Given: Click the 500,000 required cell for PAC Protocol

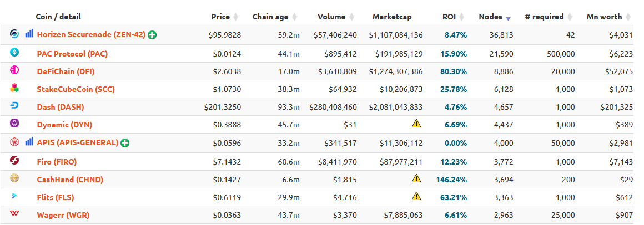Looking at the screenshot, I should click(561, 54).
